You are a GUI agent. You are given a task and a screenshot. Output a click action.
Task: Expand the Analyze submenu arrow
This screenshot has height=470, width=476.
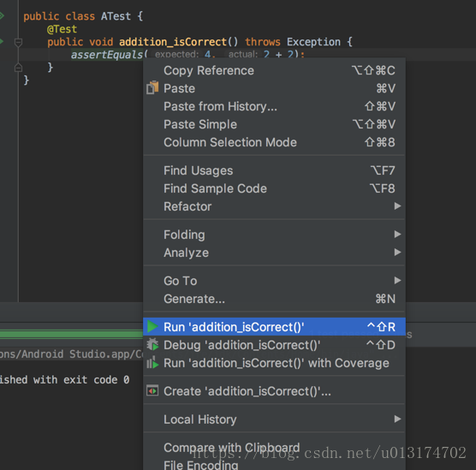point(397,252)
